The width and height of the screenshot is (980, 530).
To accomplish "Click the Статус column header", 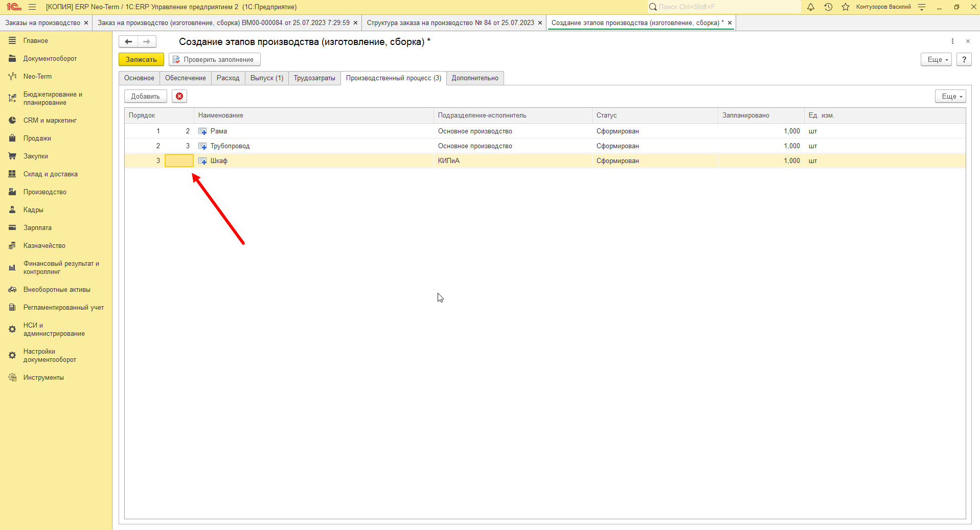I will 655,116.
